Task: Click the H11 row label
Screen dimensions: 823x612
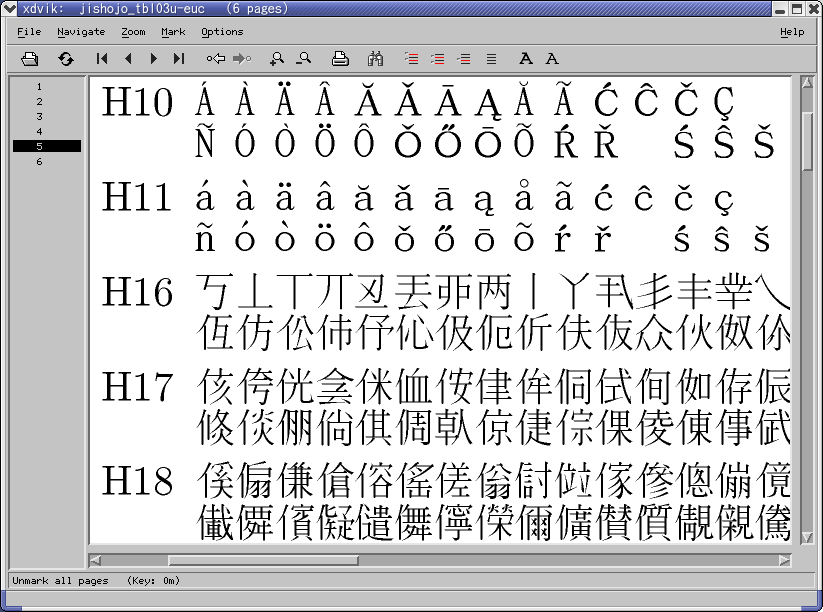Action: click(x=136, y=197)
